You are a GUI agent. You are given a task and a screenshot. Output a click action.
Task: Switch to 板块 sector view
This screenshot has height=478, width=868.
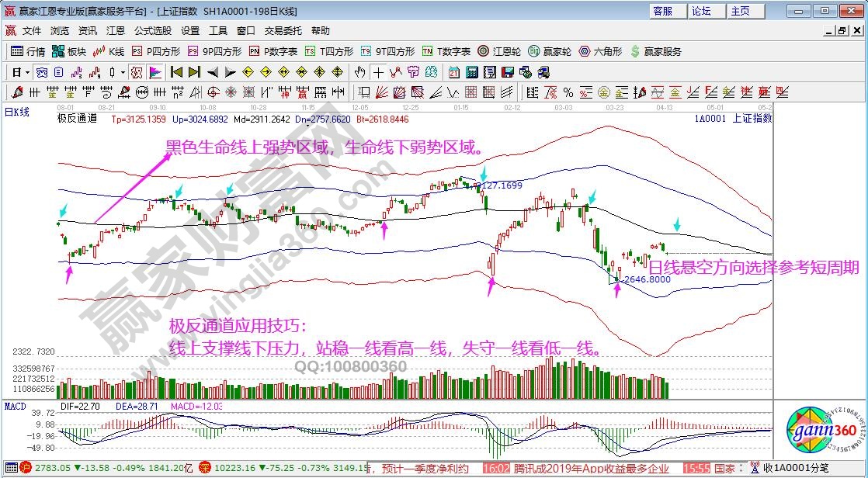click(69, 51)
